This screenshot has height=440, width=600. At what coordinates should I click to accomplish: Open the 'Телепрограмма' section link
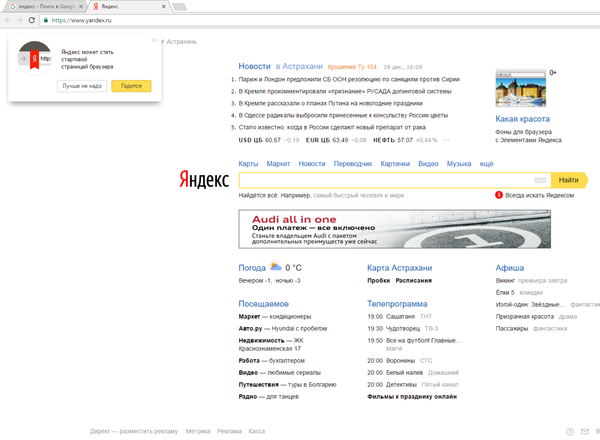coord(397,303)
